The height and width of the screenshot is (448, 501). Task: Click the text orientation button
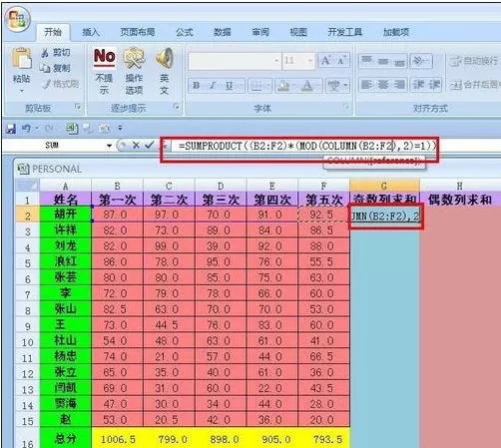[x=421, y=61]
